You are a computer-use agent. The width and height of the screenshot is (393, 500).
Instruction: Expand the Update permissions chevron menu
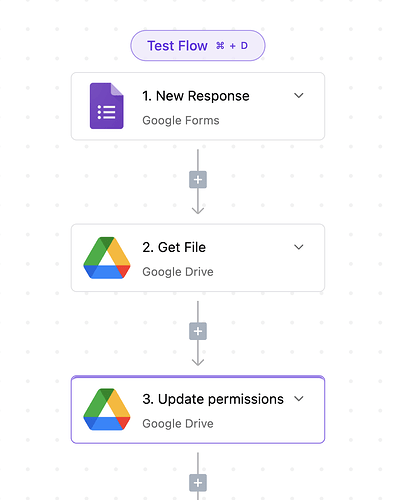click(x=299, y=399)
